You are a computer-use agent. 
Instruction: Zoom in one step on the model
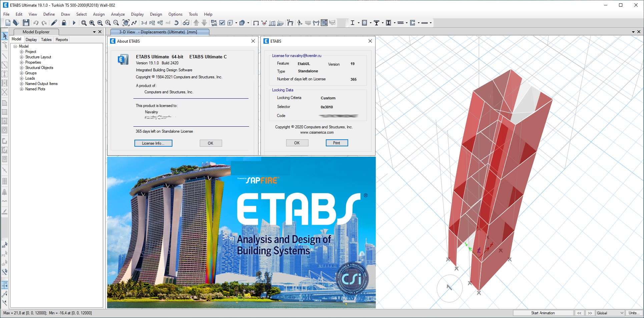click(x=108, y=23)
